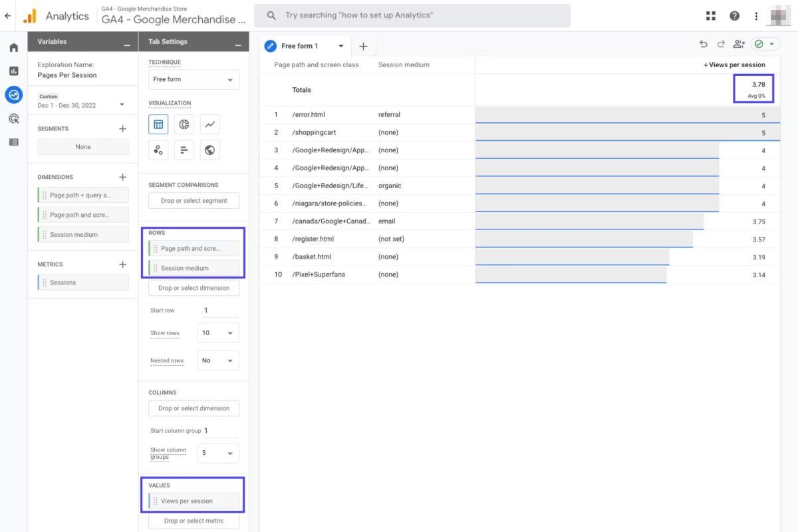Screen dimensions: 798x532
Task: Select Geo map visualization
Action: tap(209, 150)
